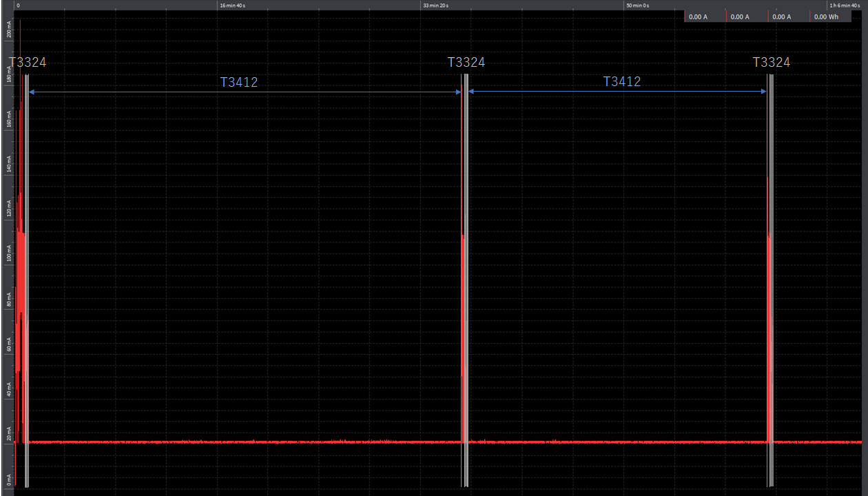Click the first T3412 interval label
The width and height of the screenshot is (868, 496).
240,81
